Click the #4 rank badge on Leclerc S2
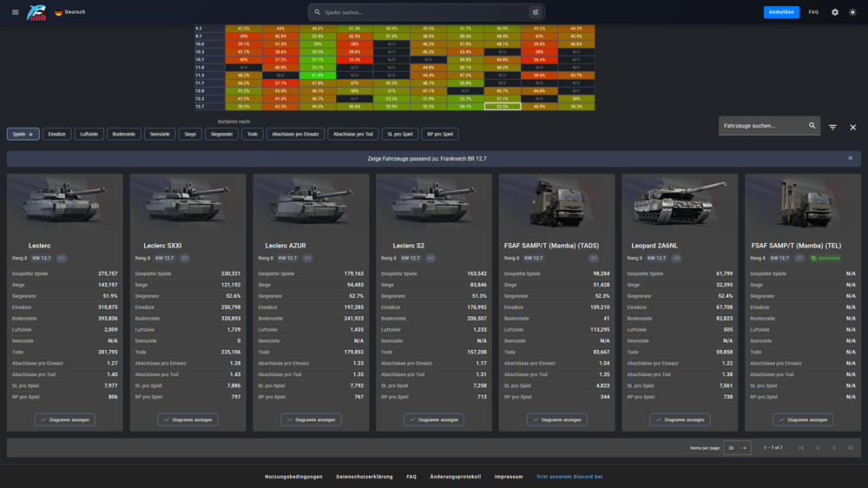The width and height of the screenshot is (868, 488). (431, 258)
